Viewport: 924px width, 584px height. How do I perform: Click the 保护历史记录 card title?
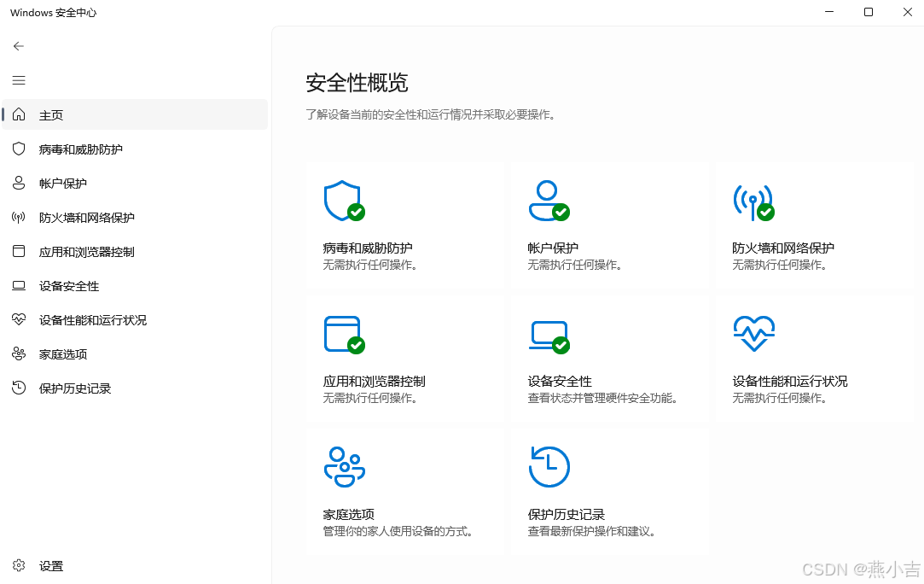coord(567,515)
